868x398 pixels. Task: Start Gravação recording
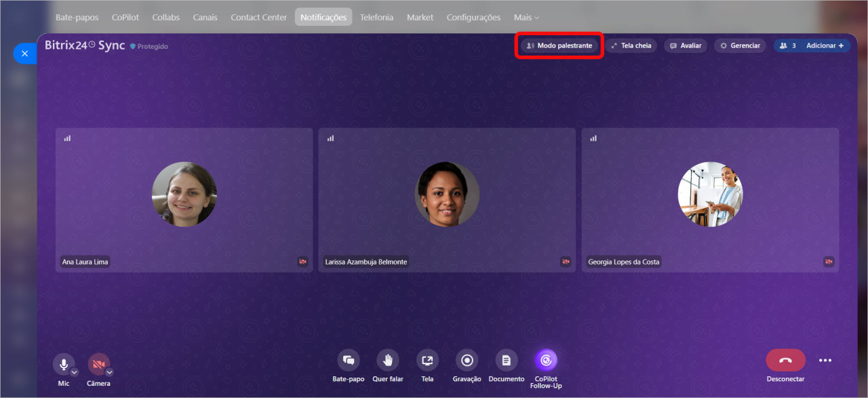coord(467,360)
